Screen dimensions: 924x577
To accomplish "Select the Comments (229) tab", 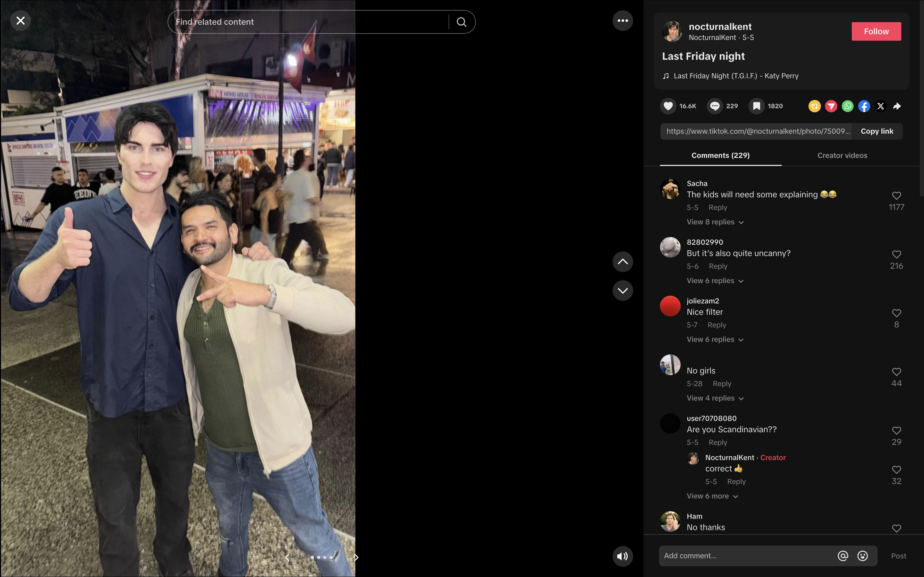I will click(720, 155).
